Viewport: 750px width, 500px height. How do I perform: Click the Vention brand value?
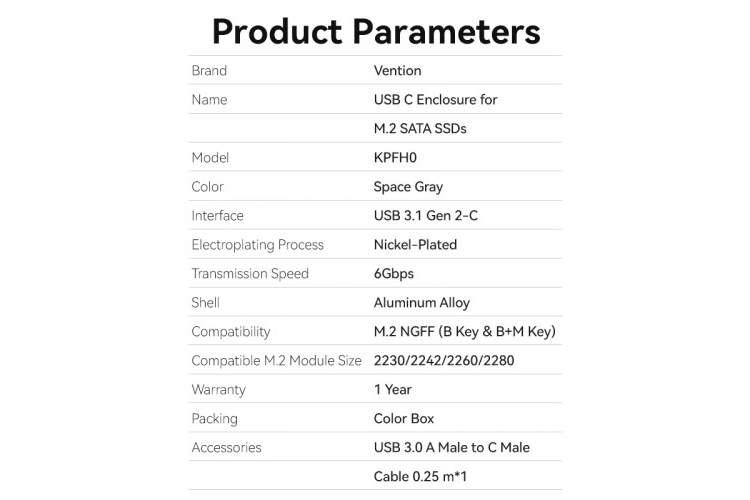click(x=397, y=71)
